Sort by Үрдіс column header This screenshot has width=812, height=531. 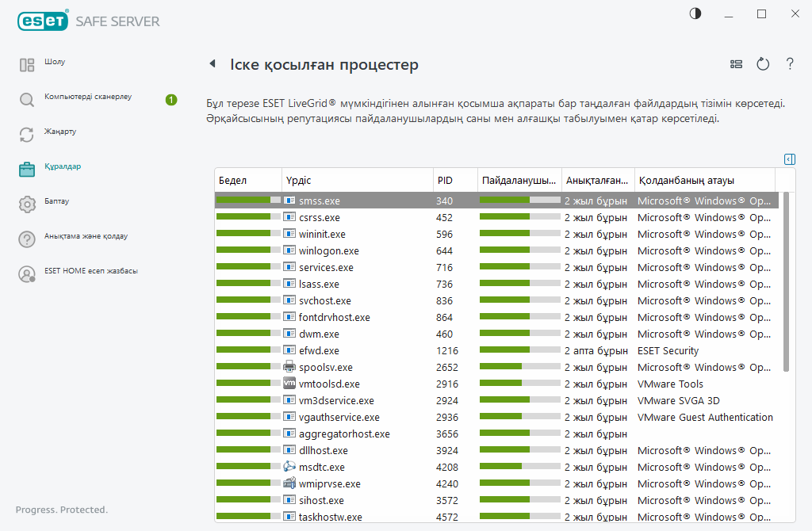coord(357,180)
